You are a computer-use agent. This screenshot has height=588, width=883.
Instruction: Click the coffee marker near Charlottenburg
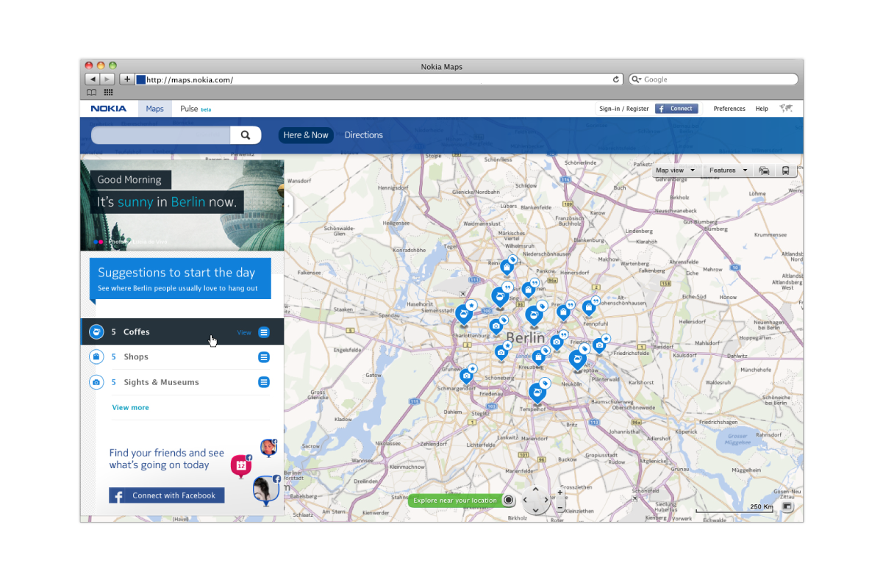tap(463, 315)
